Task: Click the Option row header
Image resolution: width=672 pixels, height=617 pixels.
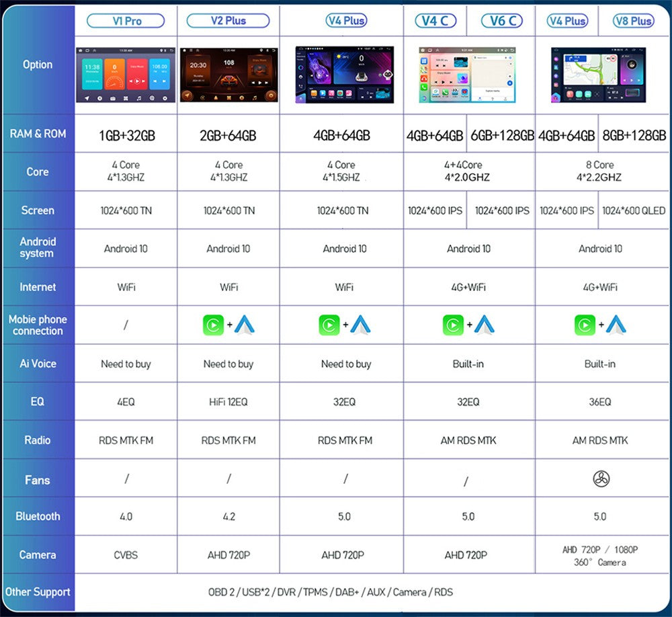Action: [38, 65]
